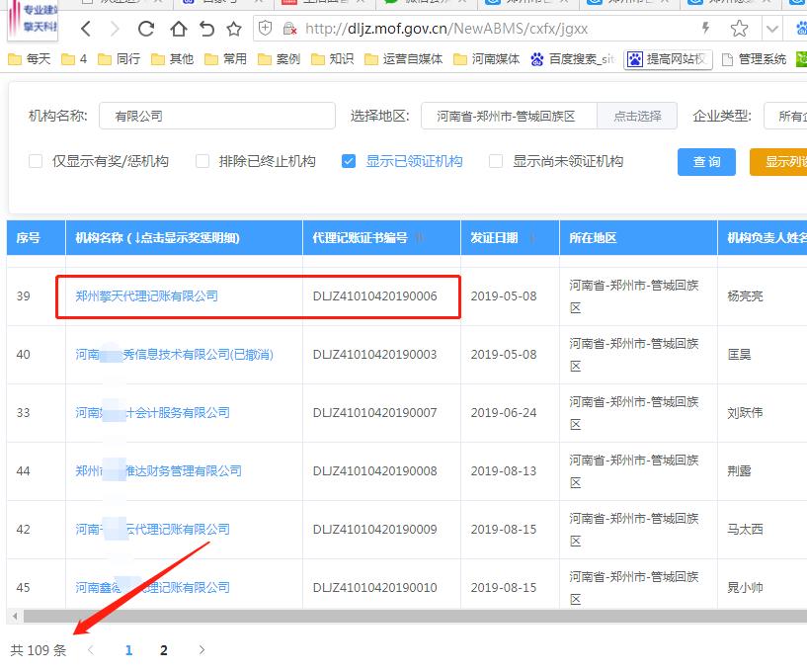807x672 pixels.
Task: Toggle 排除已终止机构 checkbox
Action: point(202,161)
